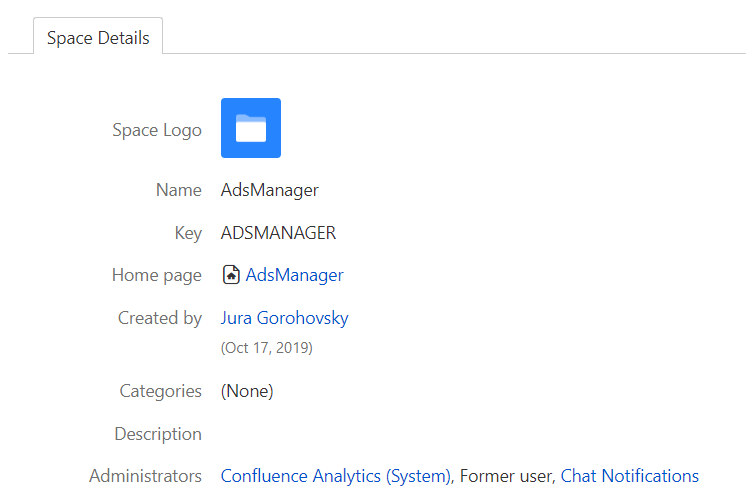This screenshot has width=746, height=496.
Task: Open the Space Details tab
Action: point(98,37)
